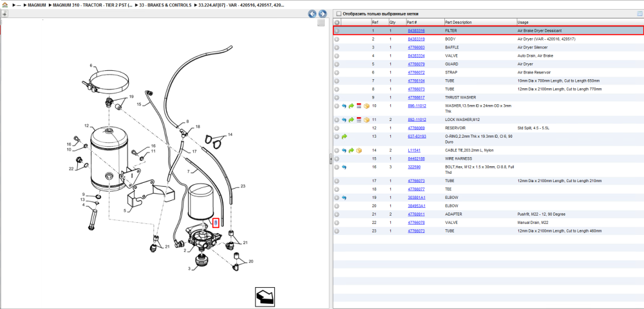
Task: Select 'THRUST WASHER' description text
Action: tap(460, 98)
